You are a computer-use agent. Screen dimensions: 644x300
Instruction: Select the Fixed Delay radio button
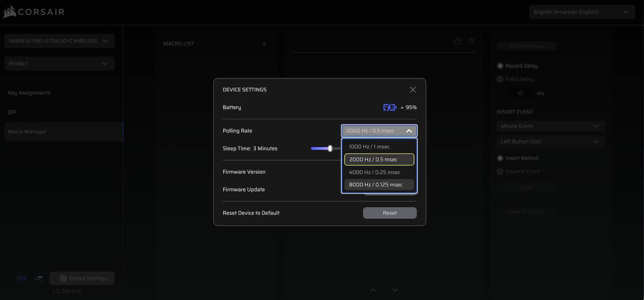tap(500, 79)
